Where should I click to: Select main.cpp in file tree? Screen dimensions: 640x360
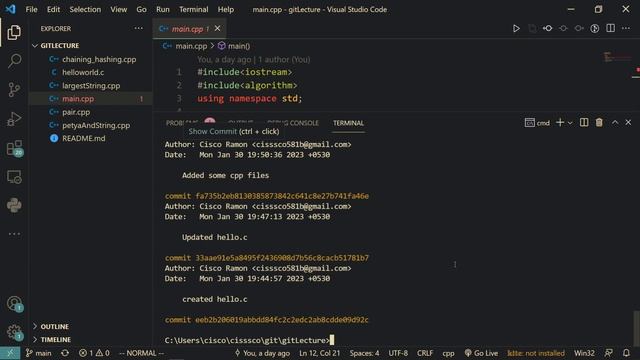coord(78,99)
